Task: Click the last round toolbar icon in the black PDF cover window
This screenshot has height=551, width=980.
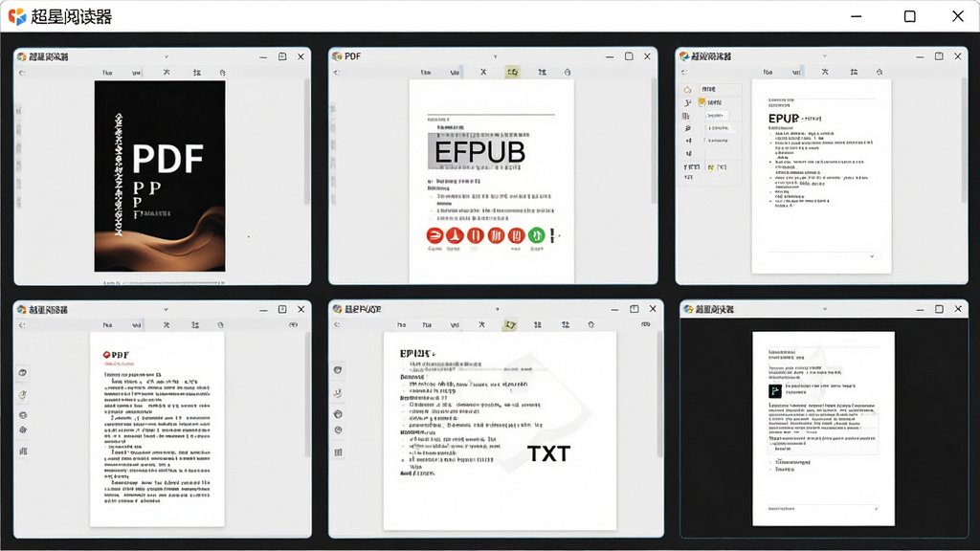Action: click(222, 73)
